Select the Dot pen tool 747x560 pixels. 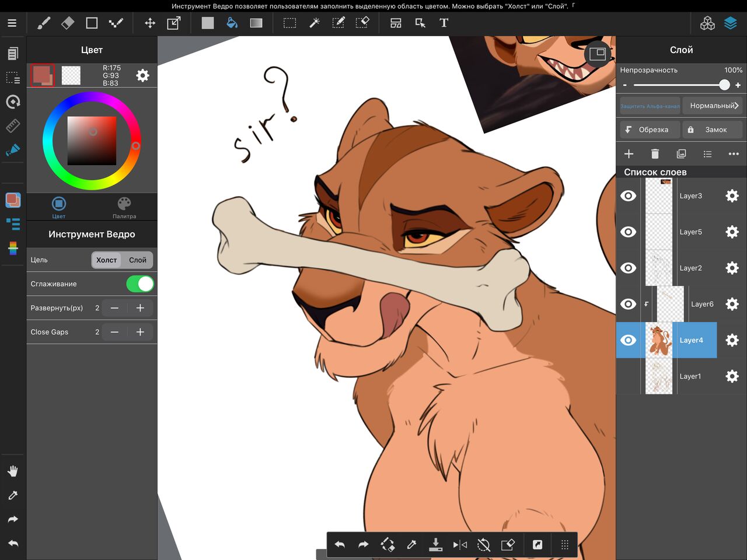[x=116, y=23]
